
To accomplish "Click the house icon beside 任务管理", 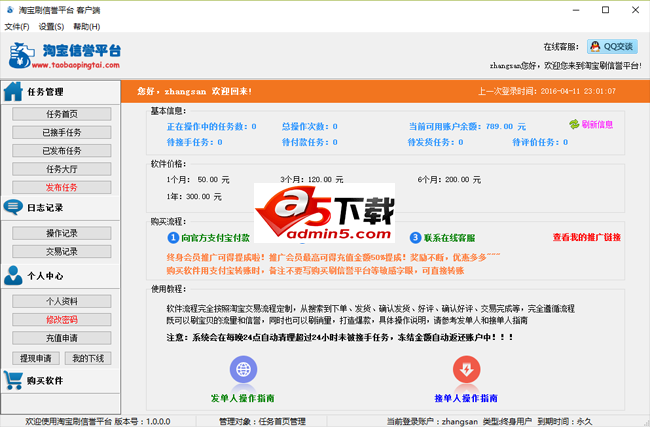I will pyautogui.click(x=13, y=91).
